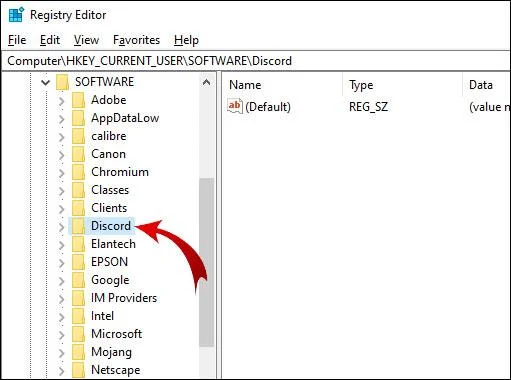Click the Discord folder icon

78,226
